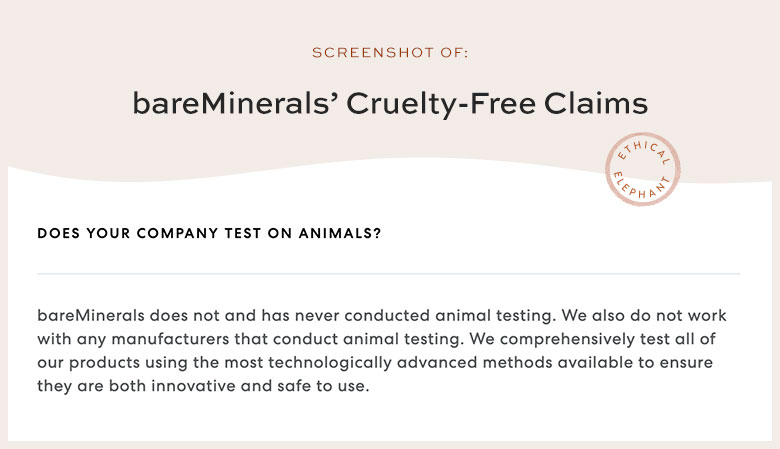Click the word 'comprehensively' in the paragraph
780x449 pixels.
pos(567,339)
